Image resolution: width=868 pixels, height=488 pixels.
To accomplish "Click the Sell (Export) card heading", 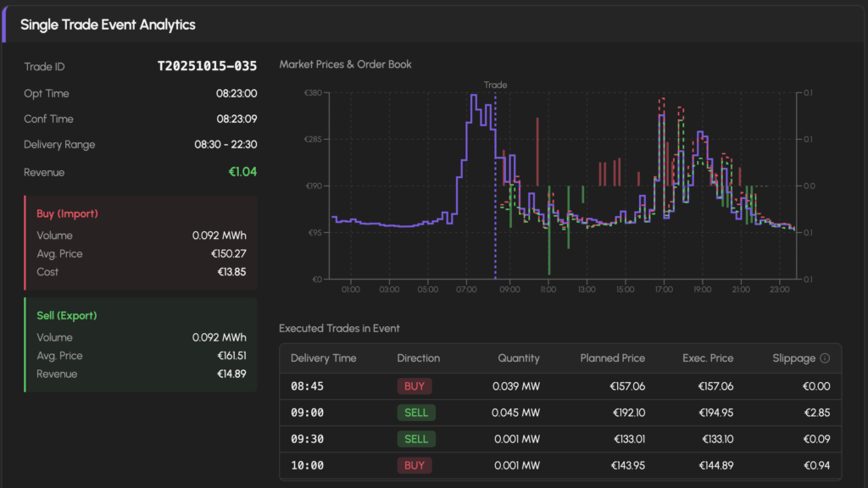I will 67,315.
